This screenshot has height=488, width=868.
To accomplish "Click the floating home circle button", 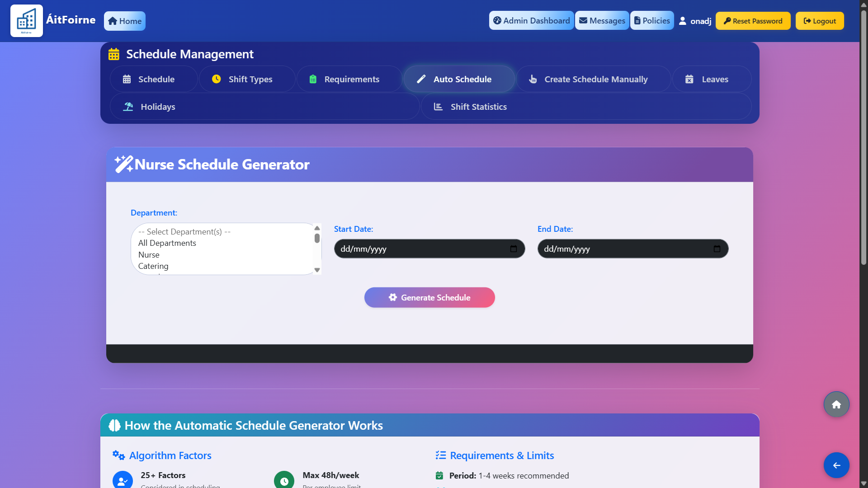I will [x=836, y=404].
